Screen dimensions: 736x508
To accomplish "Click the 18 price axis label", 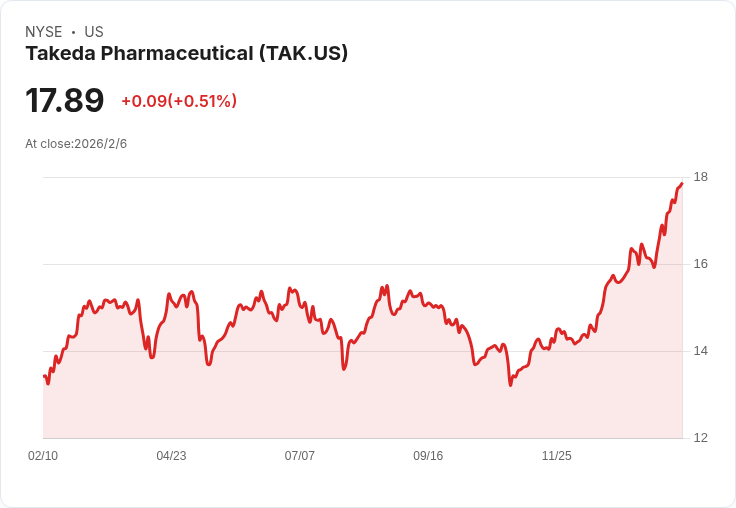I will click(x=701, y=177).
